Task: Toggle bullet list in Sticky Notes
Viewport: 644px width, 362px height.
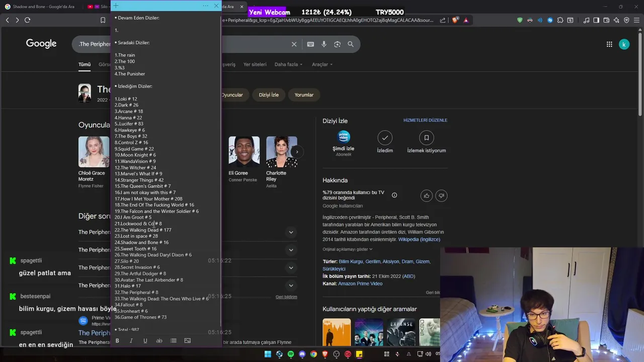Action: pyautogui.click(x=173, y=341)
